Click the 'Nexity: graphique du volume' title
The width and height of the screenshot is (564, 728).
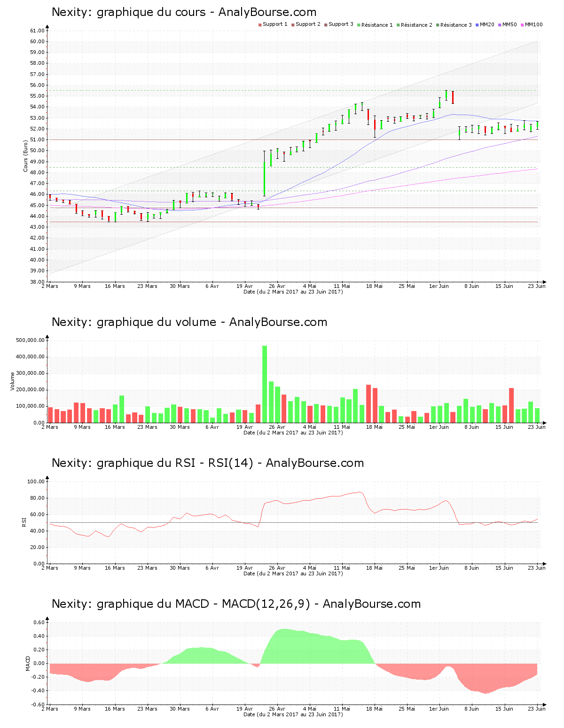click(134, 322)
